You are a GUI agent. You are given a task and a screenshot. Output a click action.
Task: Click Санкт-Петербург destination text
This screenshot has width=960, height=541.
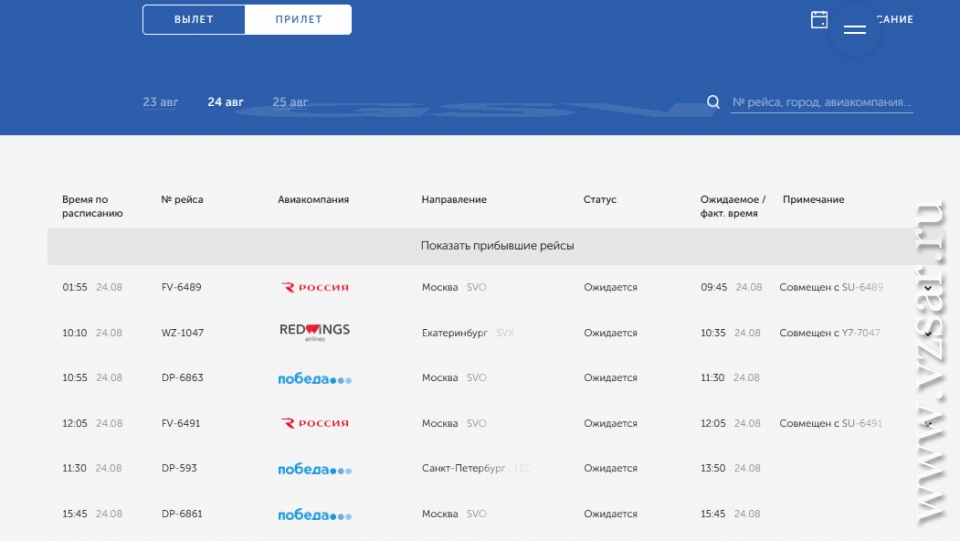tap(463, 468)
